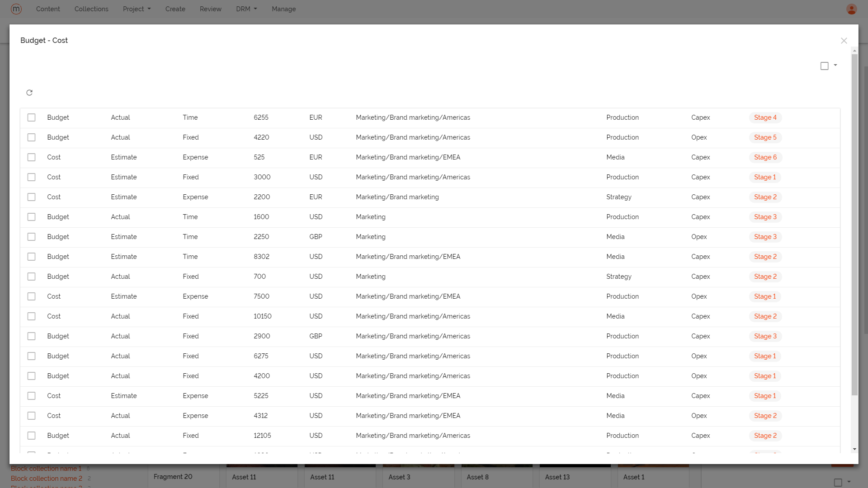This screenshot has height=488, width=868.
Task: Check the row with amount 4220
Action: [x=31, y=137]
